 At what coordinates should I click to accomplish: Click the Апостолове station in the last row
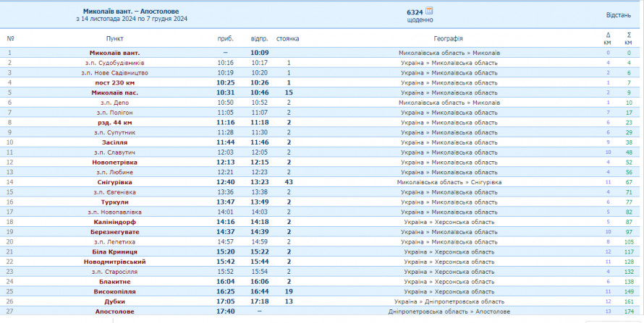tap(114, 311)
